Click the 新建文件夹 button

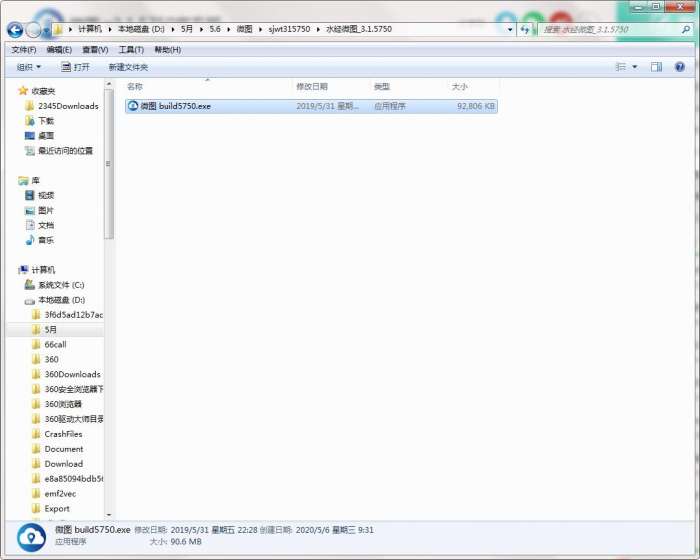[128, 67]
